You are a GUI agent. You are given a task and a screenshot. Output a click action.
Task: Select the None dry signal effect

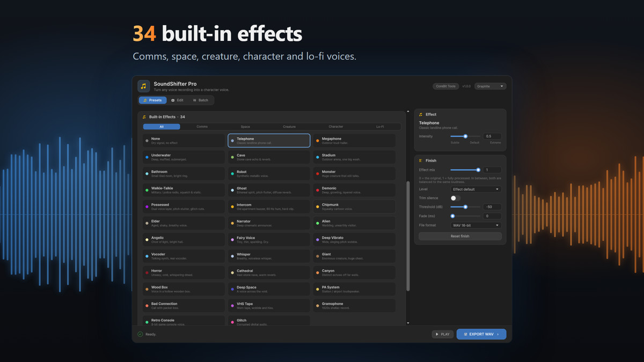click(184, 141)
